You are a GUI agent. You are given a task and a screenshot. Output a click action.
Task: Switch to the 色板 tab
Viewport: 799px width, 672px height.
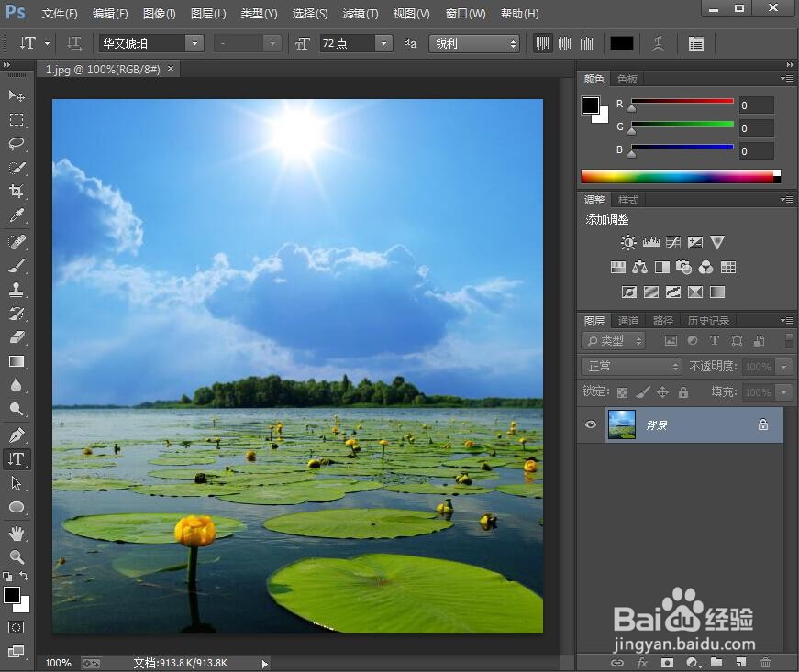click(627, 79)
